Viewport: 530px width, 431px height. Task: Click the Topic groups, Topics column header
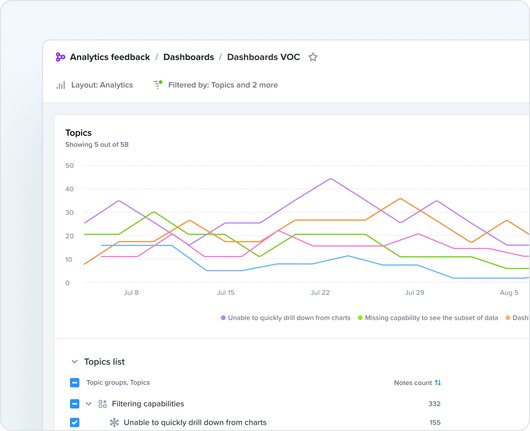coord(118,383)
